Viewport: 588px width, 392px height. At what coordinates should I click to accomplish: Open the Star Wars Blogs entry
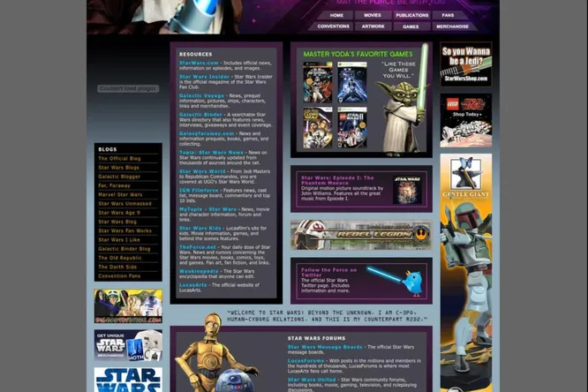(x=118, y=168)
